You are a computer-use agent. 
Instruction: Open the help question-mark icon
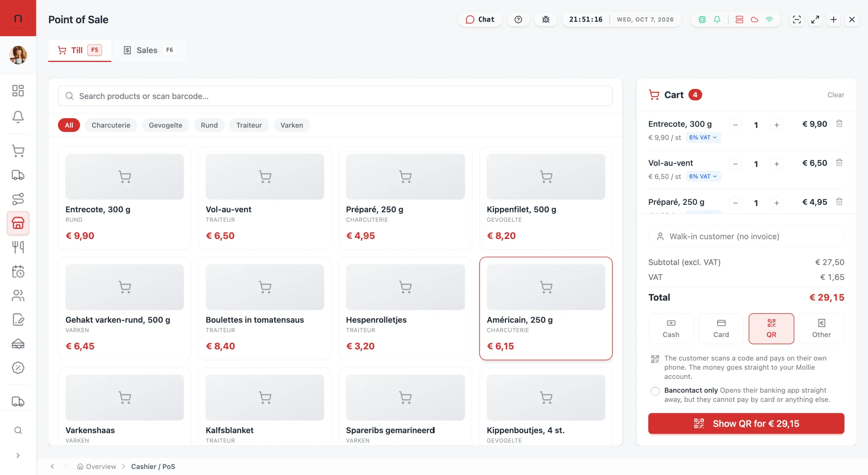pos(518,20)
